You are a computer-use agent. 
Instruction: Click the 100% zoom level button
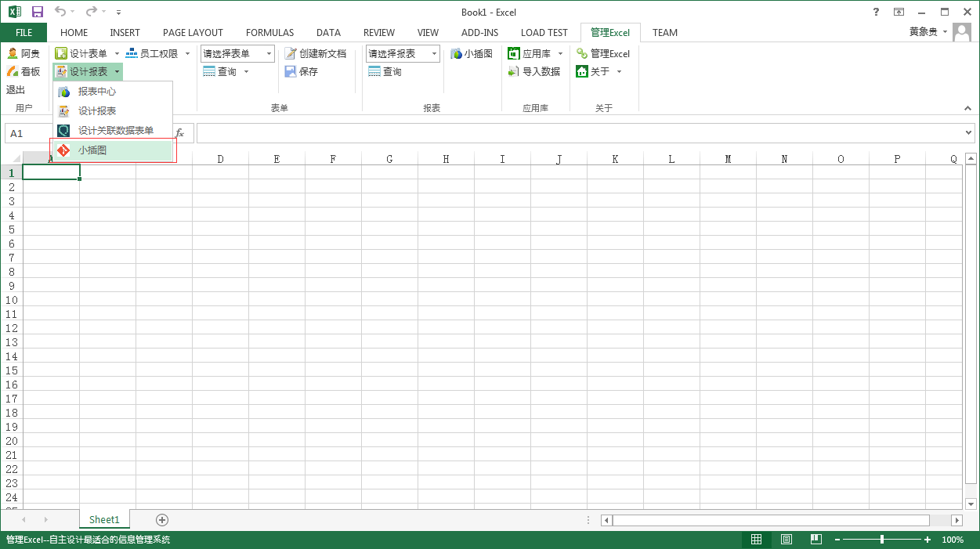click(x=953, y=540)
